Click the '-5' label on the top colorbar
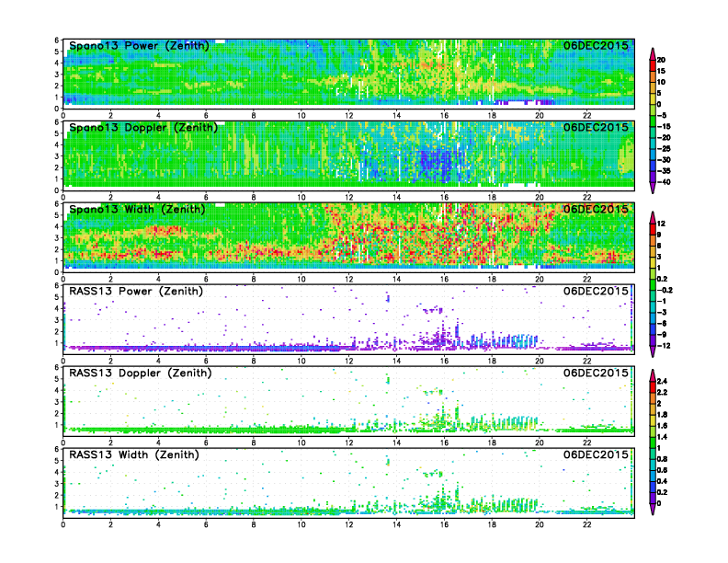The width and height of the screenshot is (728, 563). click(662, 115)
